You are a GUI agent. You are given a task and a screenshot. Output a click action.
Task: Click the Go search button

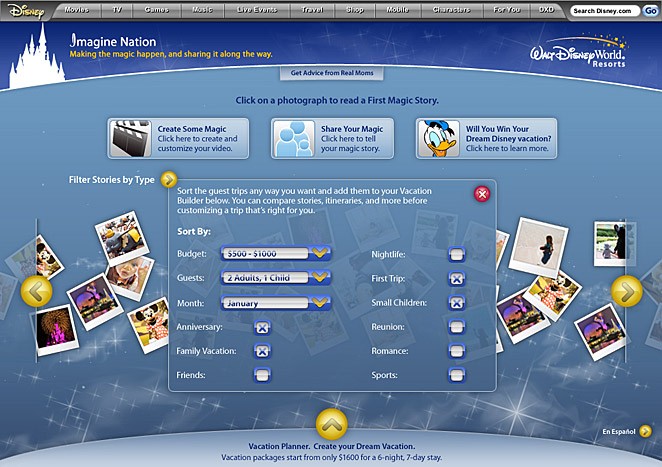tap(651, 11)
